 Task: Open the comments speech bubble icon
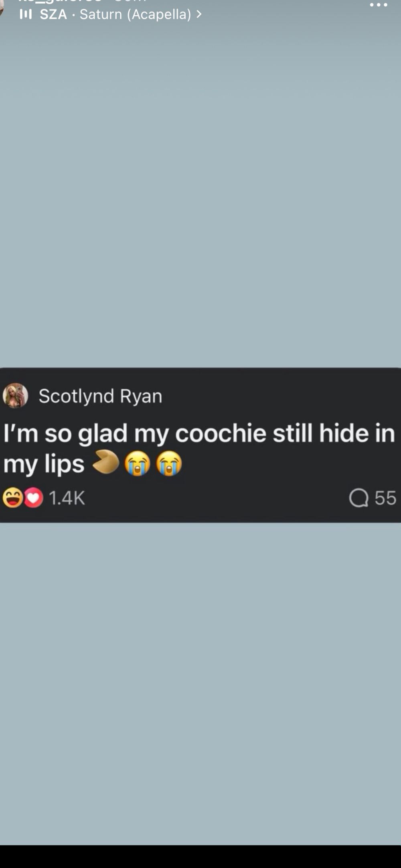(358, 498)
